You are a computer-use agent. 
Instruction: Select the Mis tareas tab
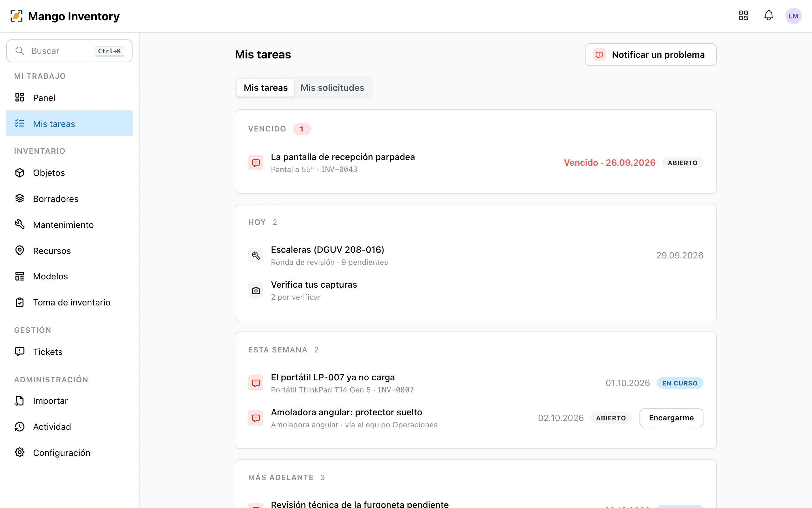click(265, 88)
